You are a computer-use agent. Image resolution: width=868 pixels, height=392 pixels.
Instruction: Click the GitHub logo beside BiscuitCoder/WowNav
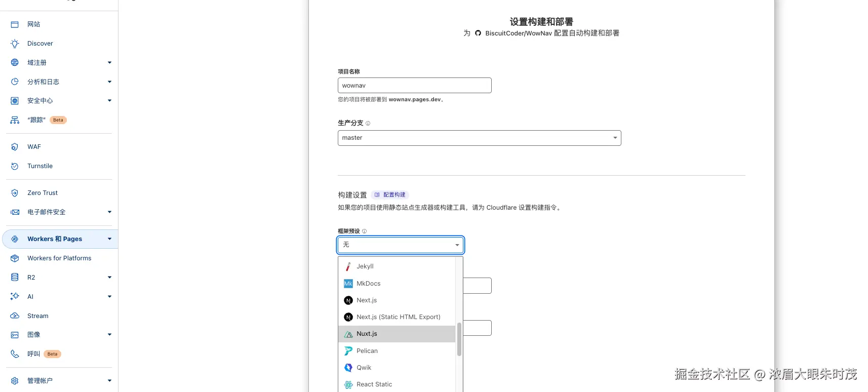click(x=478, y=33)
